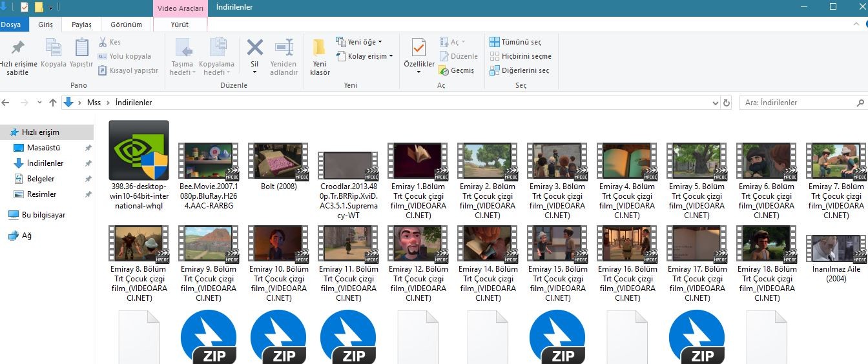Click the Yapıştır paste icon
The image size is (868, 364).
pos(81,53)
